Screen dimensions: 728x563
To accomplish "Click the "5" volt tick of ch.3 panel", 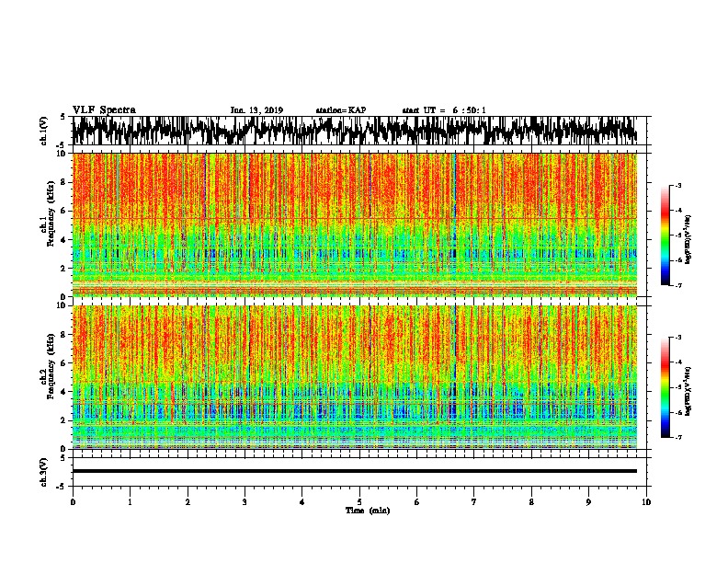I will coord(63,458).
